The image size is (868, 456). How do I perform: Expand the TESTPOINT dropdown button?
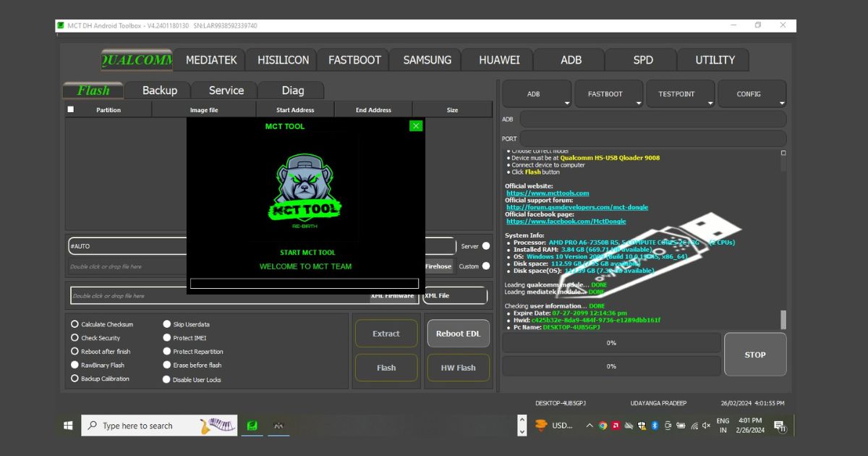pos(680,94)
